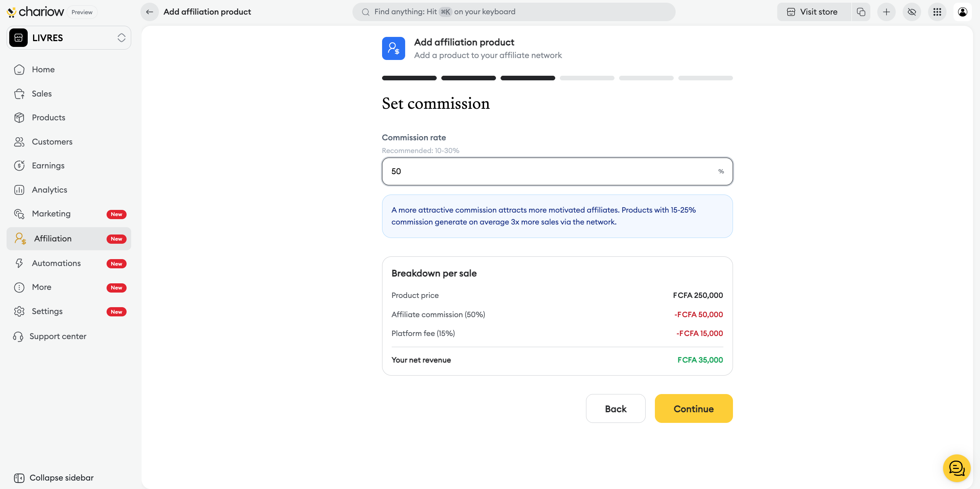Click the Back button

[x=616, y=409]
